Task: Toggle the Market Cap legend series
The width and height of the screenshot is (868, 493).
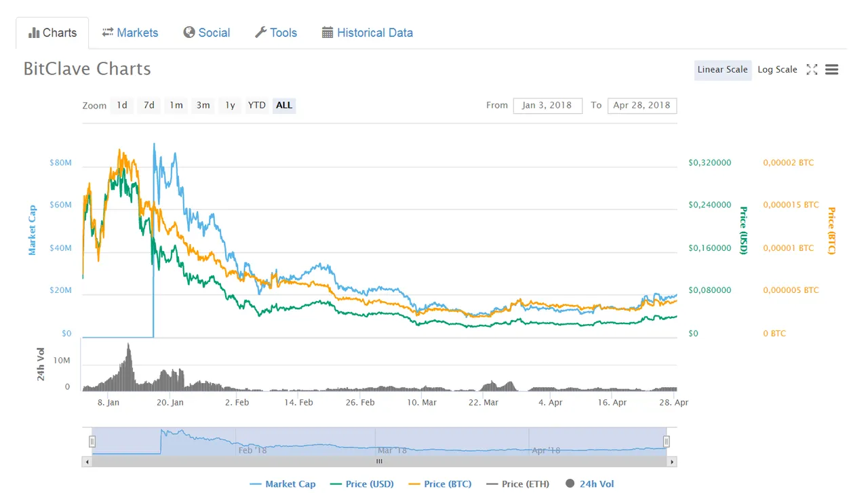Action: coord(283,484)
